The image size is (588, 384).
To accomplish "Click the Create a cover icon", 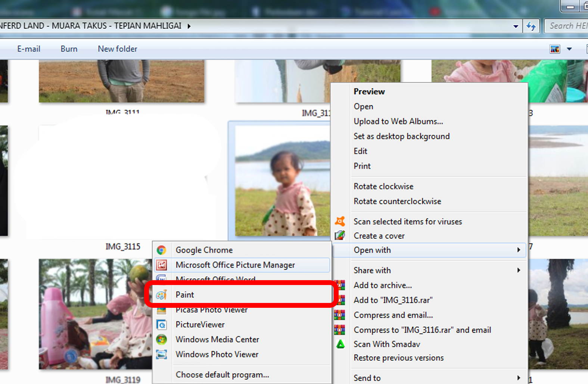I will tap(340, 236).
